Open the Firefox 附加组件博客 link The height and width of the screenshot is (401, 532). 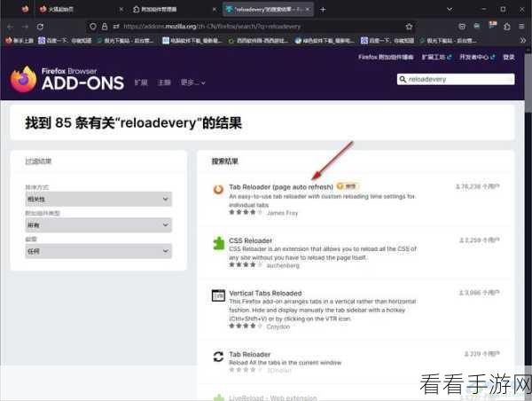tap(386, 57)
